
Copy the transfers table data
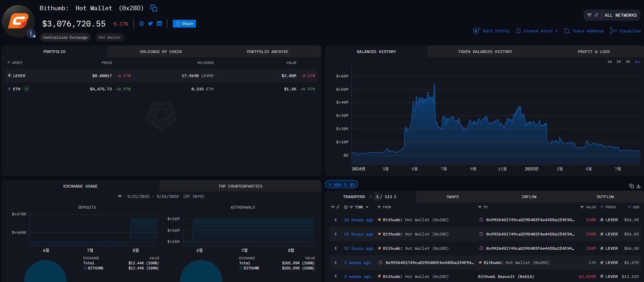click(631, 186)
